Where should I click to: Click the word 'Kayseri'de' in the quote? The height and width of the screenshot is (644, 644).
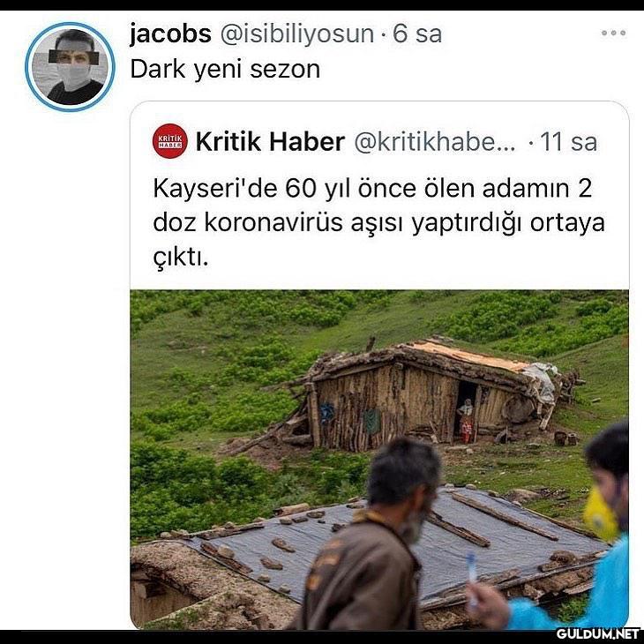[x=215, y=189]
